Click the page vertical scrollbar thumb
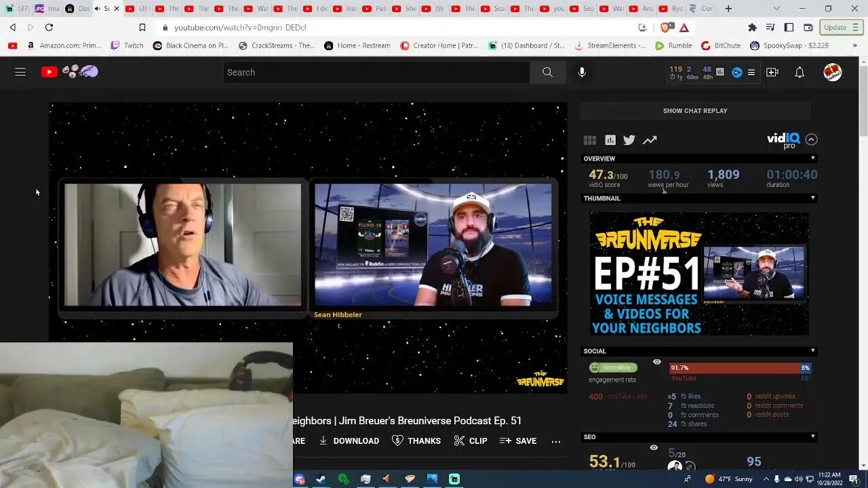This screenshot has width=868, height=488. [x=863, y=100]
